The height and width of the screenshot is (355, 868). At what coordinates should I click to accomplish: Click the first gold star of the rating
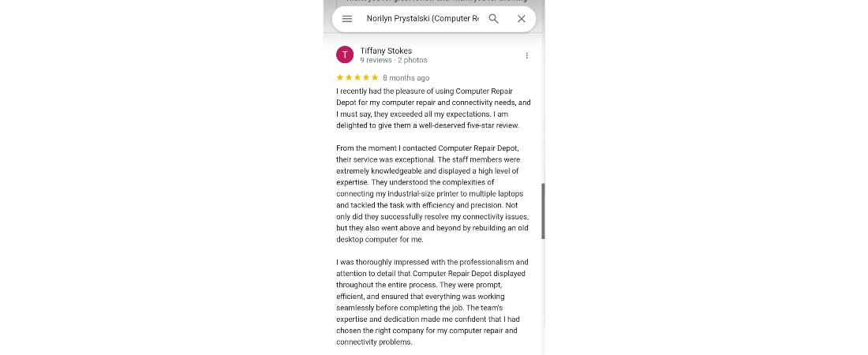click(x=340, y=77)
